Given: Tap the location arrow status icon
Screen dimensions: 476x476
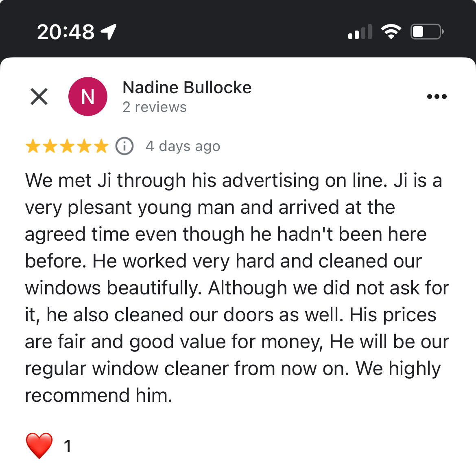Looking at the screenshot, I should [109, 32].
